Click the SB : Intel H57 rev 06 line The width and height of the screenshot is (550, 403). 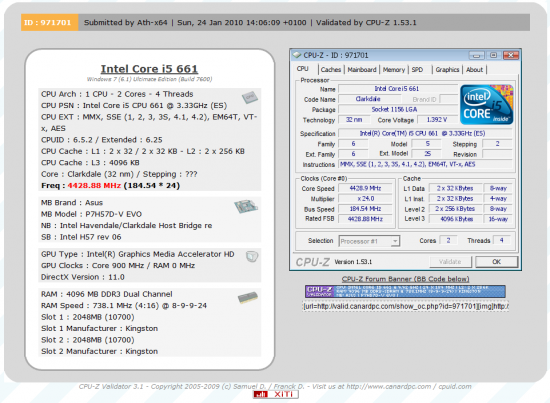(x=81, y=237)
